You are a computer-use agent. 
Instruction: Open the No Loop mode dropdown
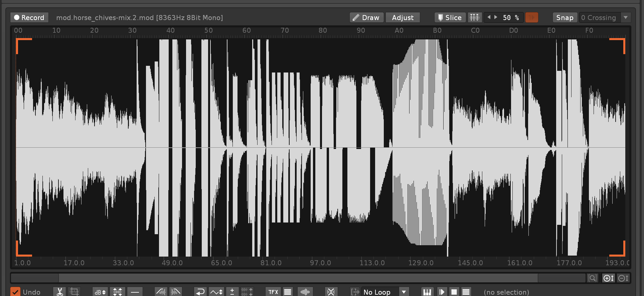click(404, 292)
